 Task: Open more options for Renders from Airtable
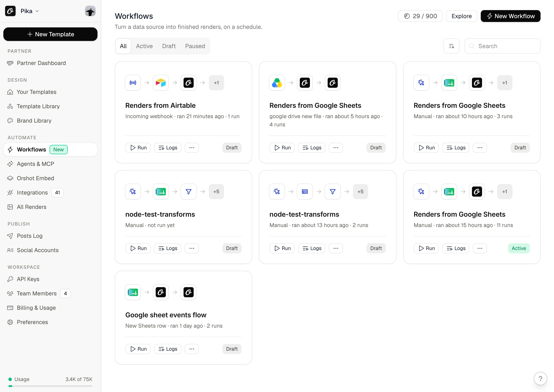click(x=192, y=147)
